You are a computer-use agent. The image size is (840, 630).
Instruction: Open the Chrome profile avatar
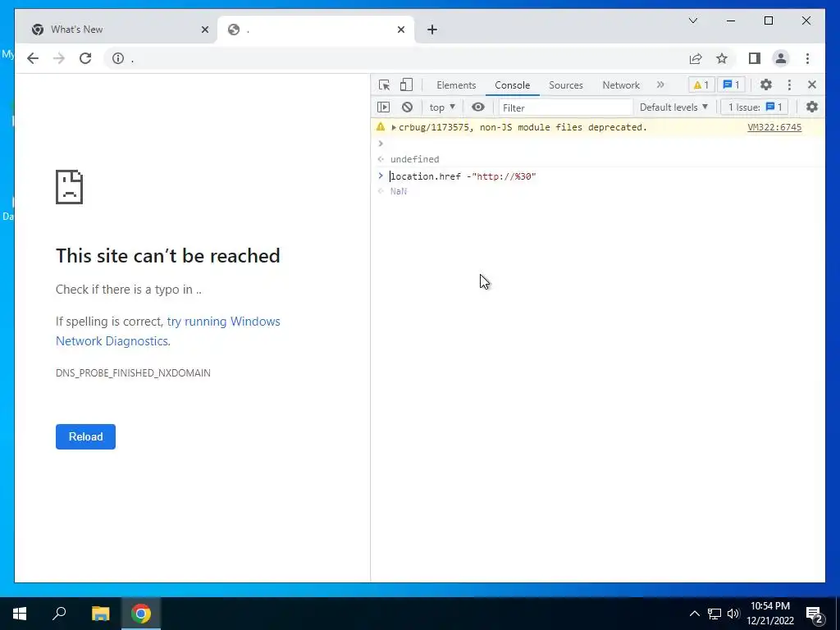coord(781,58)
